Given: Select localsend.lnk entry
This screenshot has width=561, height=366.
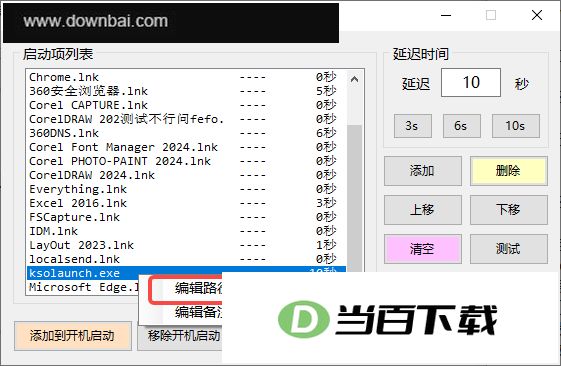Looking at the screenshot, I should point(186,259).
